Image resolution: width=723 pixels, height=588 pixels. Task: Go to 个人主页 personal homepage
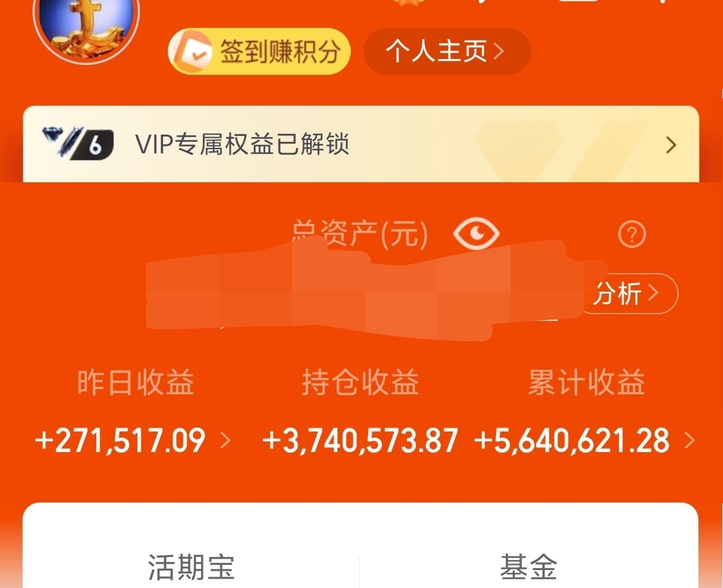(x=447, y=51)
